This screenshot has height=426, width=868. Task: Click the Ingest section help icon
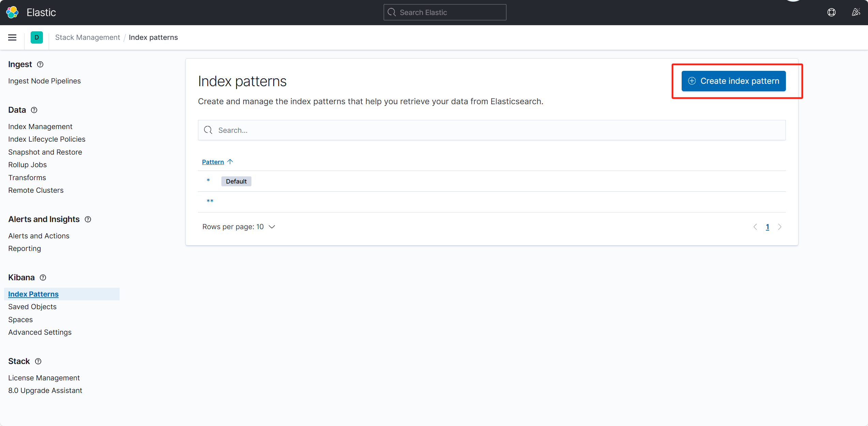point(40,64)
